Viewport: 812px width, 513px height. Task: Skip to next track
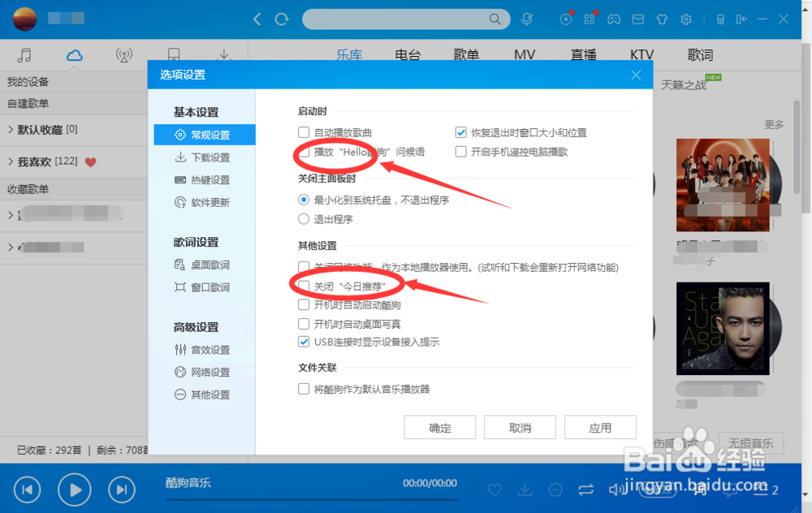(x=122, y=489)
